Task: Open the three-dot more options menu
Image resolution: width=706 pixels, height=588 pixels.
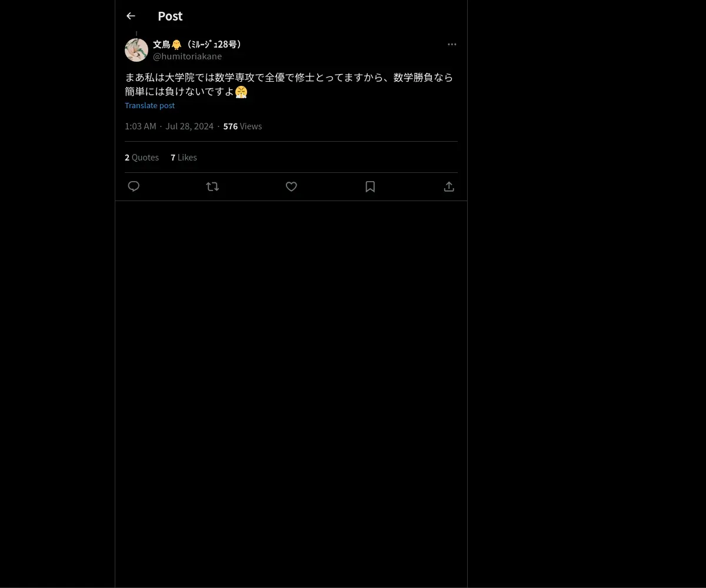Action: click(452, 44)
